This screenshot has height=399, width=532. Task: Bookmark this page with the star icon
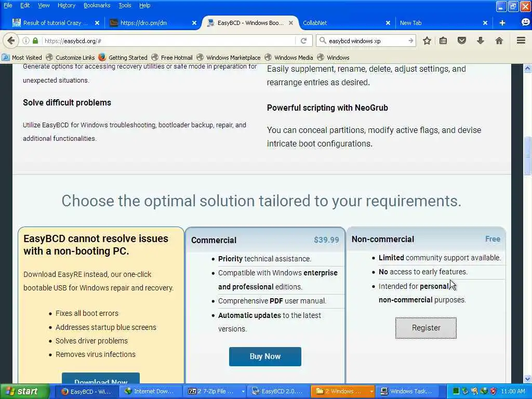pyautogui.click(x=427, y=41)
